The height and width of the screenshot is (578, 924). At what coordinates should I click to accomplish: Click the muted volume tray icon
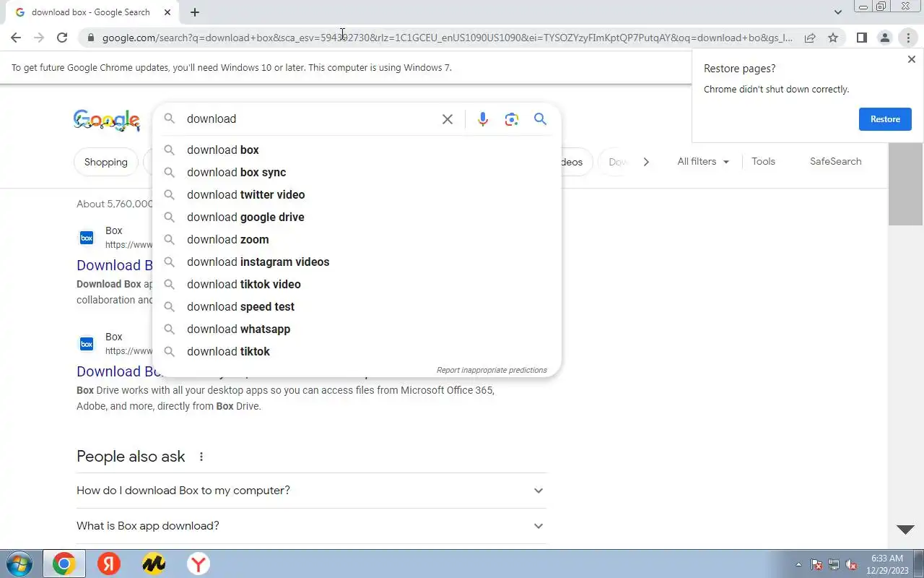(x=852, y=564)
